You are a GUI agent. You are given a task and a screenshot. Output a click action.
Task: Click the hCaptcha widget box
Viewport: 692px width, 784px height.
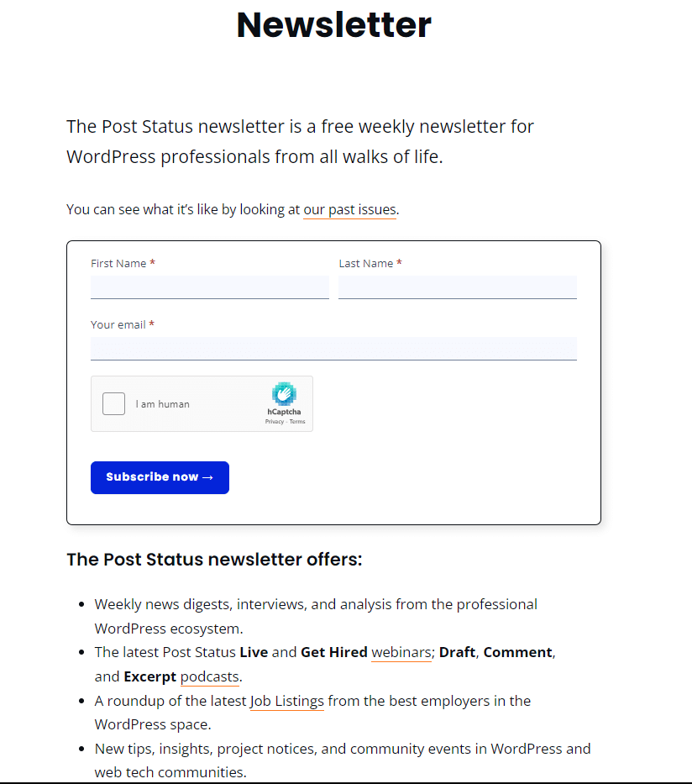coord(202,403)
